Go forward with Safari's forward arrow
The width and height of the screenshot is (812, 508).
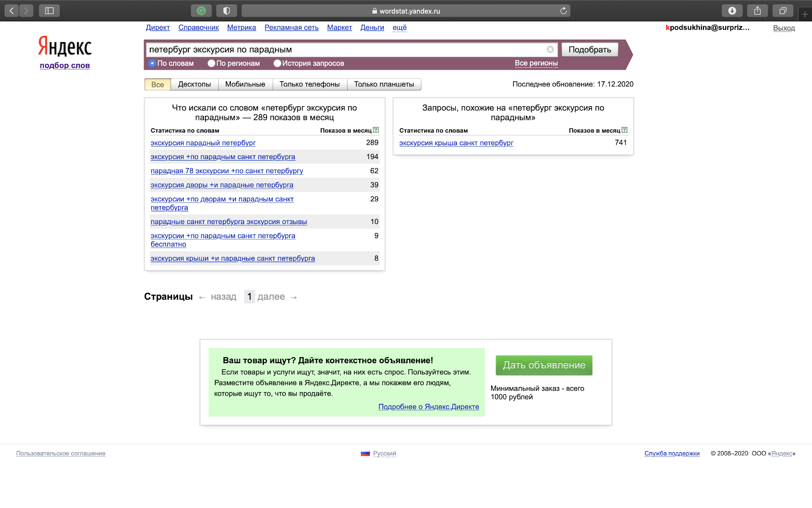(x=26, y=11)
